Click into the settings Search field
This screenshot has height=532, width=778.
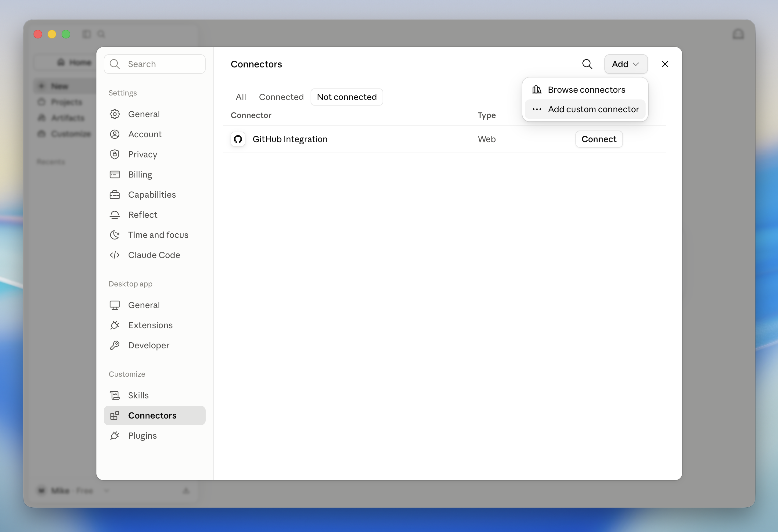[x=154, y=64]
